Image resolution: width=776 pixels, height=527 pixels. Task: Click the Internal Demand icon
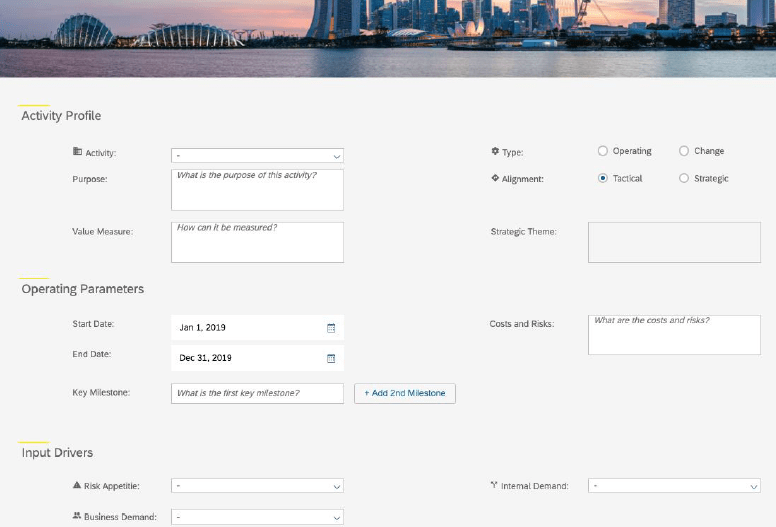(x=494, y=486)
